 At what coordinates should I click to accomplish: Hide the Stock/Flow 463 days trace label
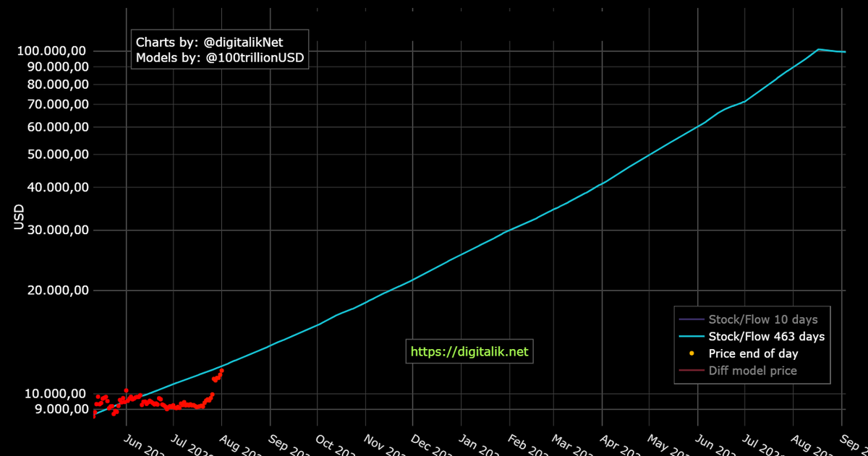766,336
